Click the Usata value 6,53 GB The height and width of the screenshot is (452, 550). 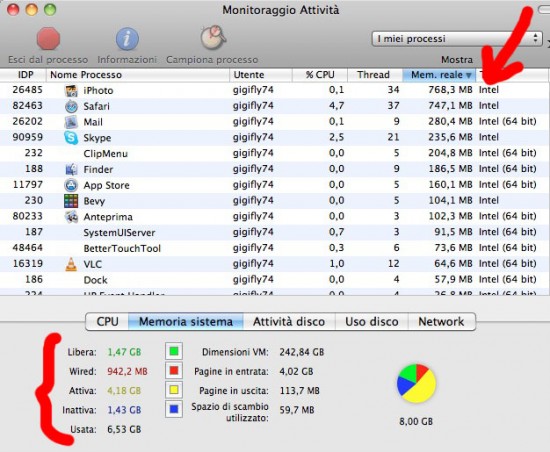[124, 429]
